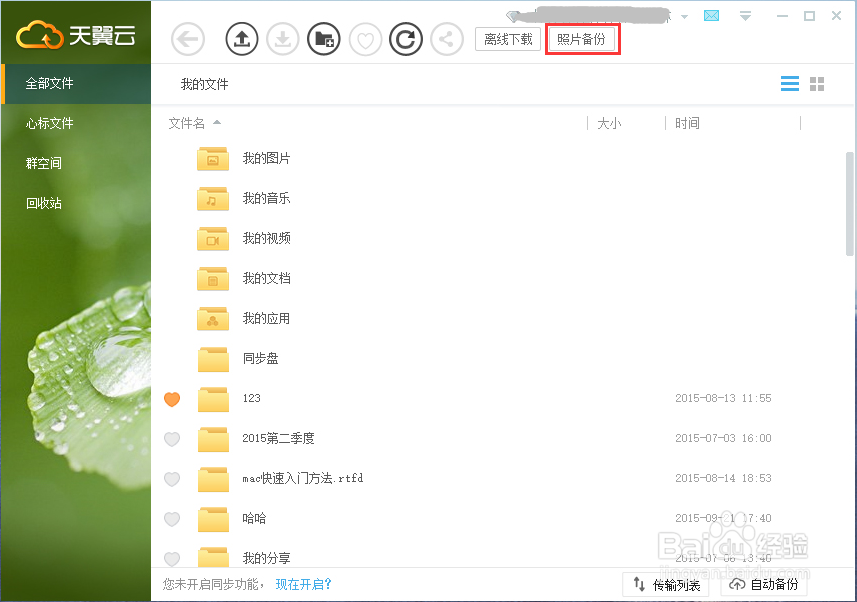
Task: Create a new folder with toolbar icon
Action: point(324,39)
